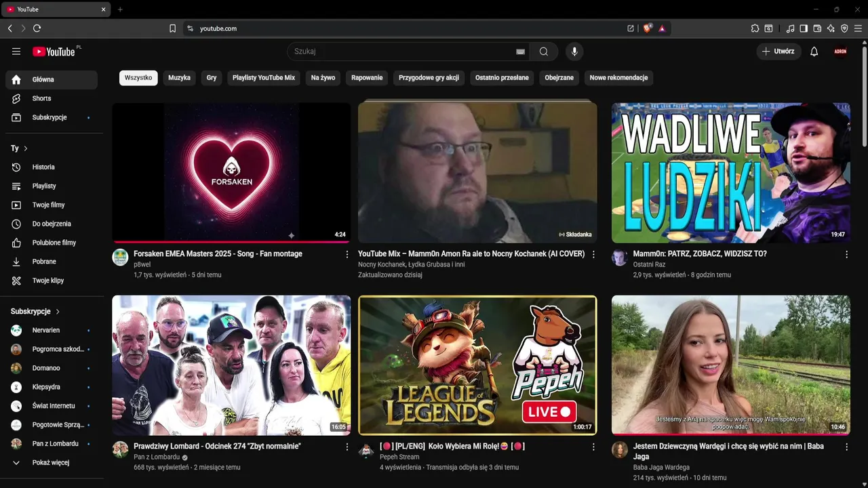Open the account avatar menu
Image resolution: width=868 pixels, height=488 pixels.
pos(841,52)
